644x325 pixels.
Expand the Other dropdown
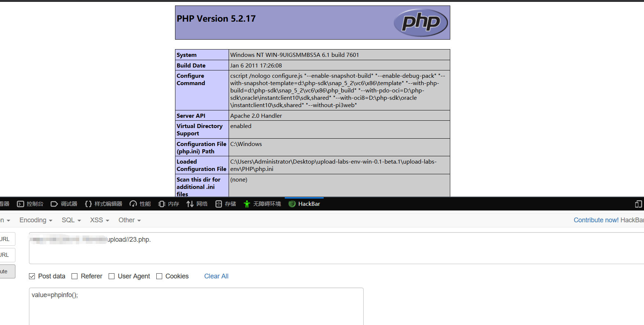130,220
